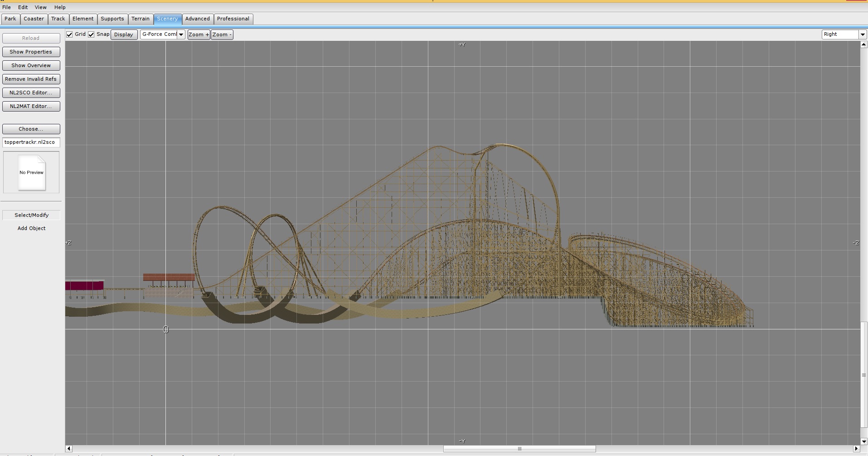Click the scroll down arrow on vertical scrollbar

[863, 441]
